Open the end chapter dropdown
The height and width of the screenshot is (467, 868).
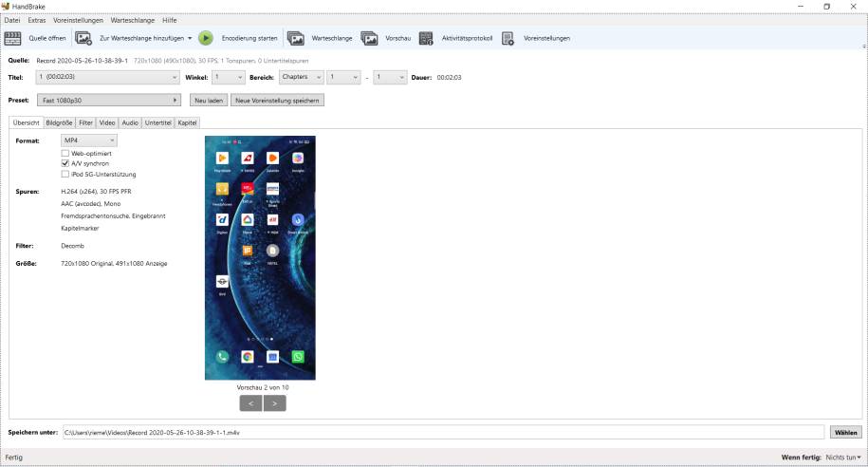pos(390,77)
